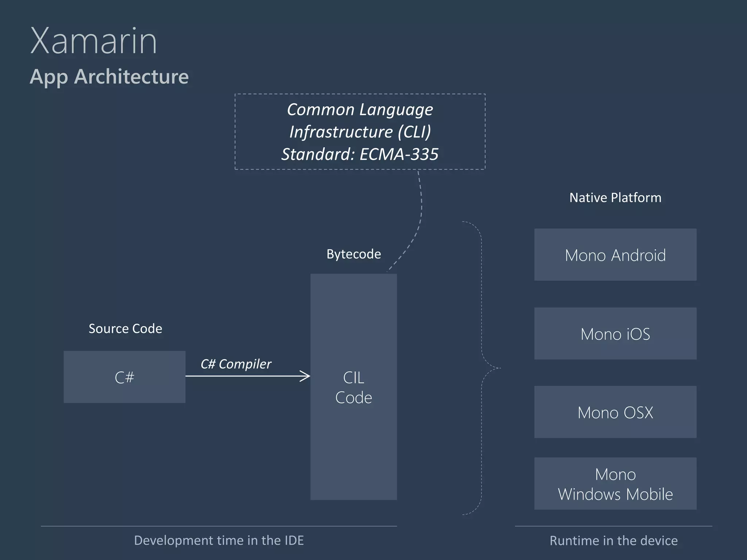
Task: Click the line above Runtime caption
Action: 614,526
